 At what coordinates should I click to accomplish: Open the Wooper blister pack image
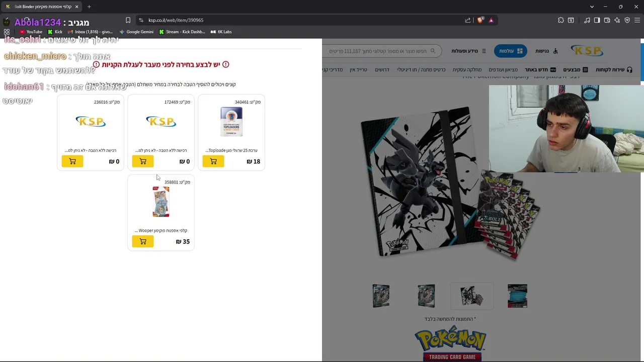[x=161, y=202]
